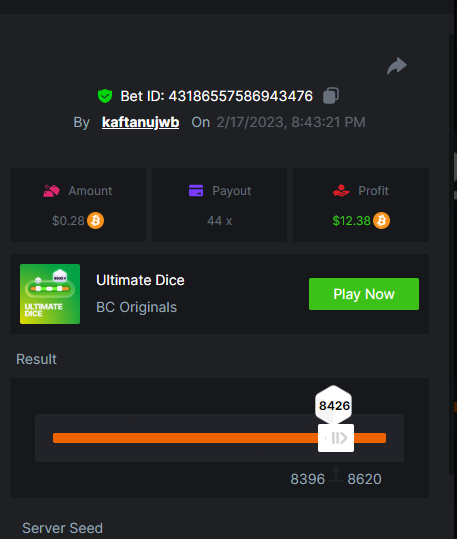
Task: Click the BC Originals provider label
Action: click(137, 307)
